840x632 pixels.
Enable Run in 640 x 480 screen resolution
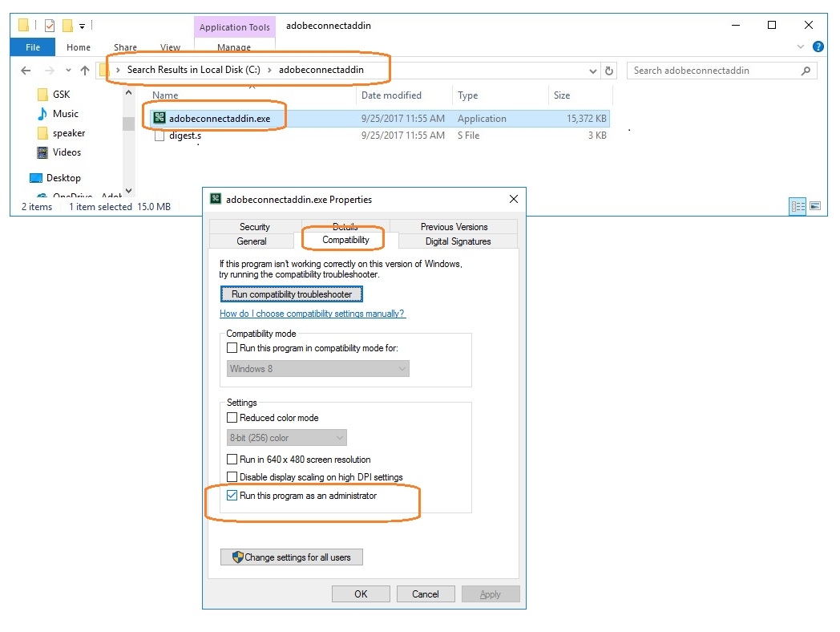point(232,460)
